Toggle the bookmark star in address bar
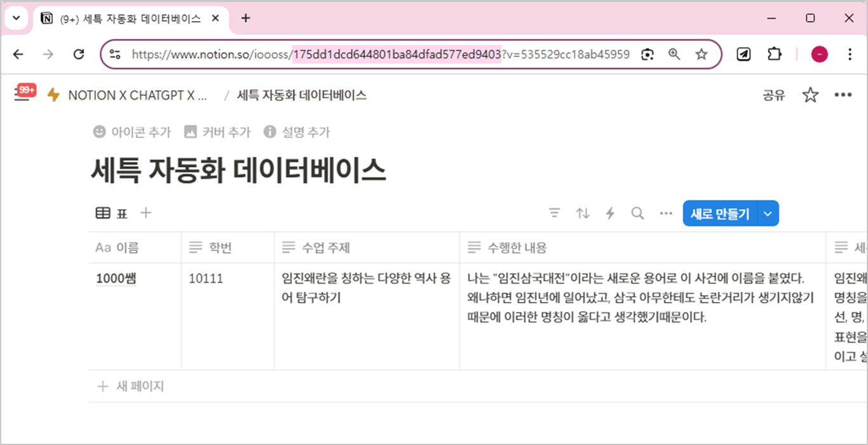 (701, 54)
